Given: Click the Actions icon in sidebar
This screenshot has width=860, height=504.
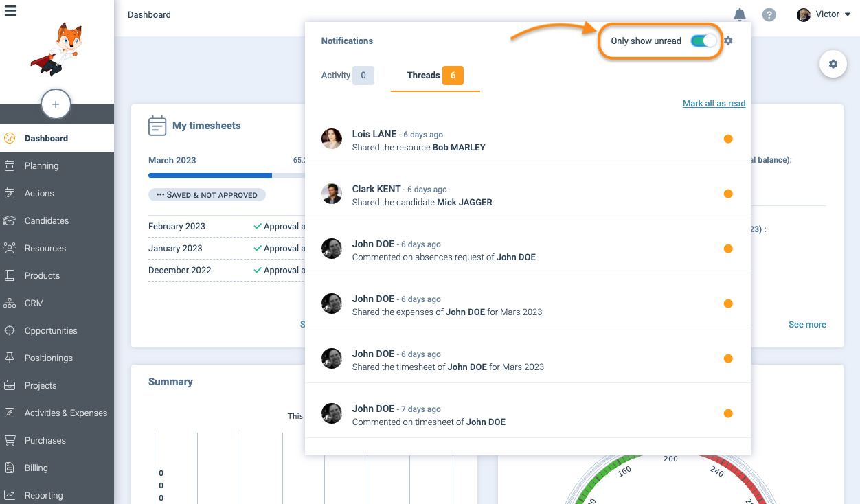Looking at the screenshot, I should 10,193.
